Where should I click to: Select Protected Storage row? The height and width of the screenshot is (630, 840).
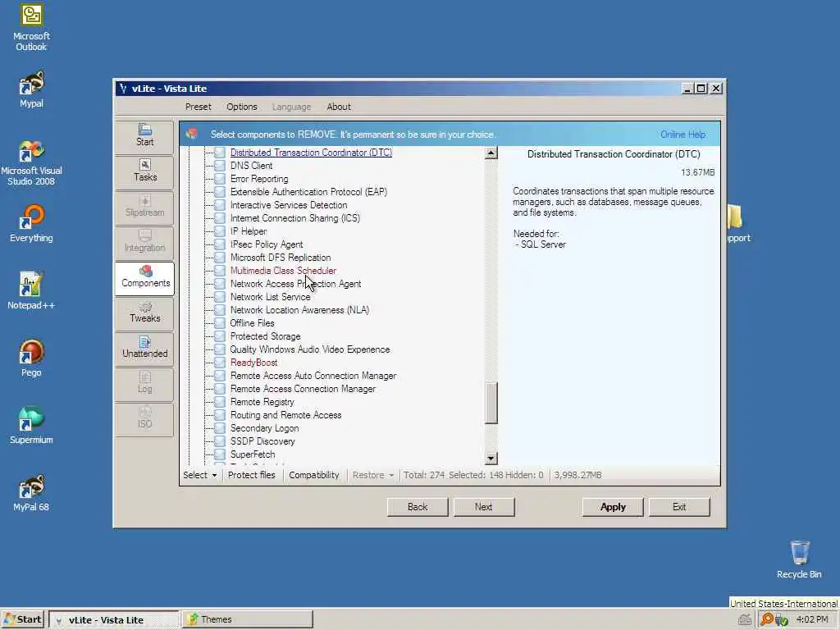265,336
